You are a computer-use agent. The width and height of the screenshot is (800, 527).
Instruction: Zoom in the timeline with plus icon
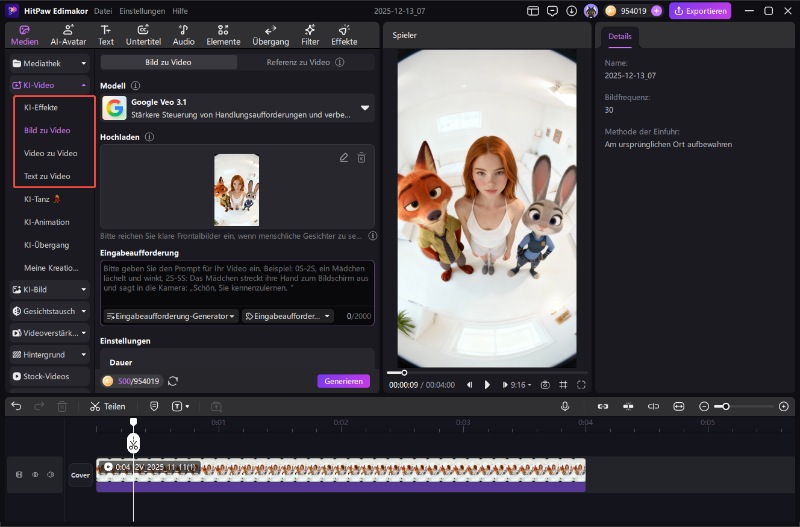784,407
